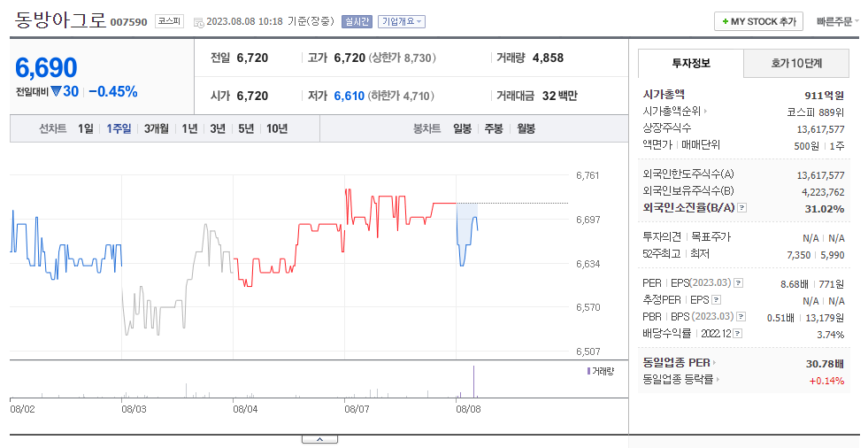Open the 기업개요 dropdown
The width and height of the screenshot is (868, 448).
(402, 21)
